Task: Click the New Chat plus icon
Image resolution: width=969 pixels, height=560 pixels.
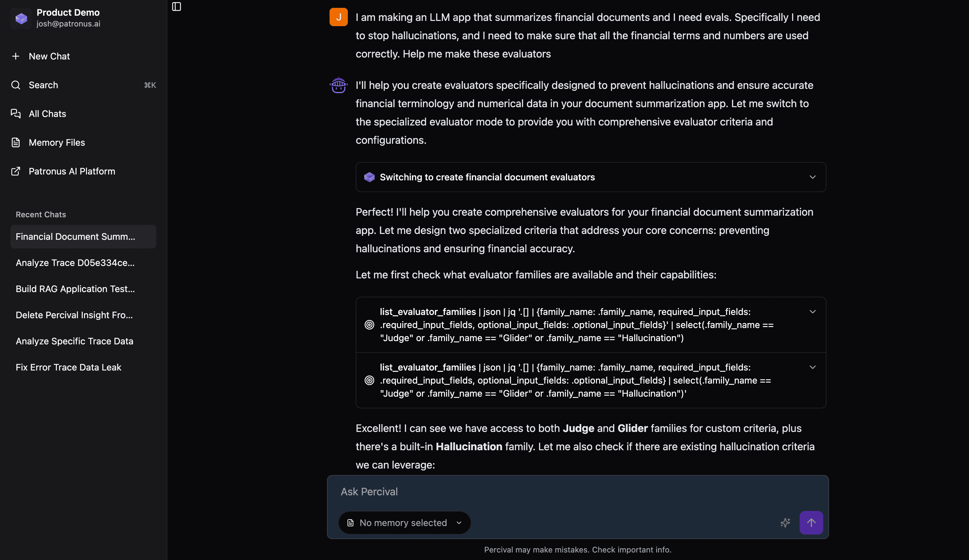Action: coord(16,56)
